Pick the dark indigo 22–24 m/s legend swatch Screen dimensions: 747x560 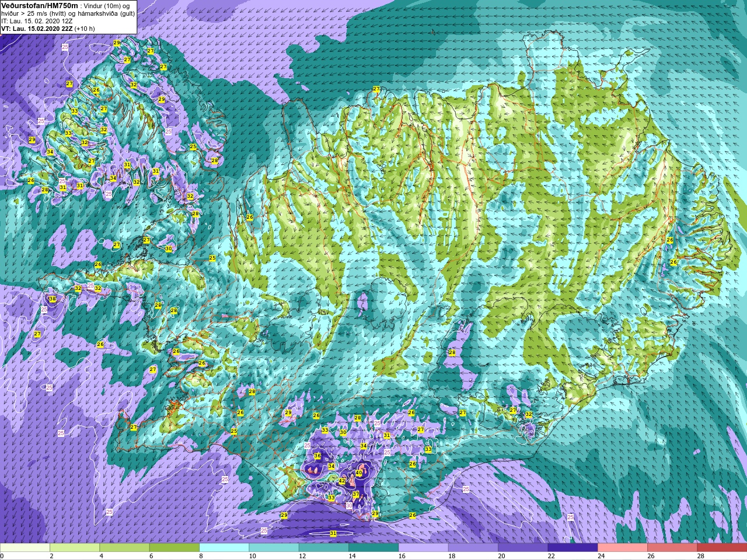pos(573,548)
